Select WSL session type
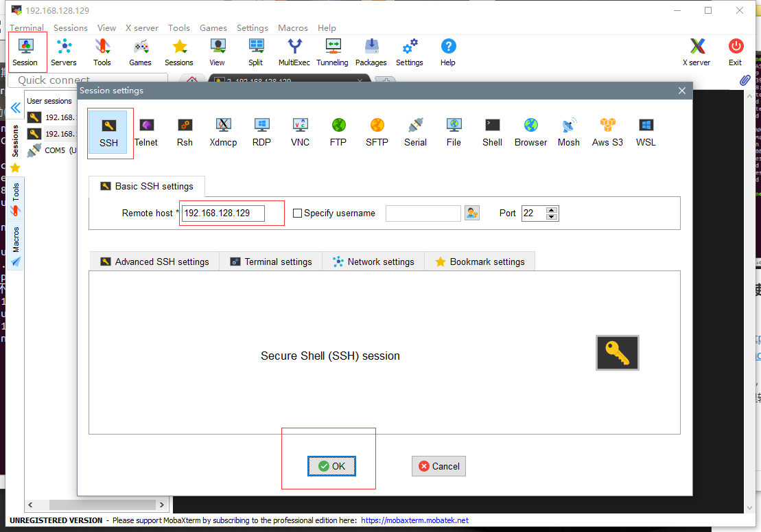 pyautogui.click(x=646, y=132)
